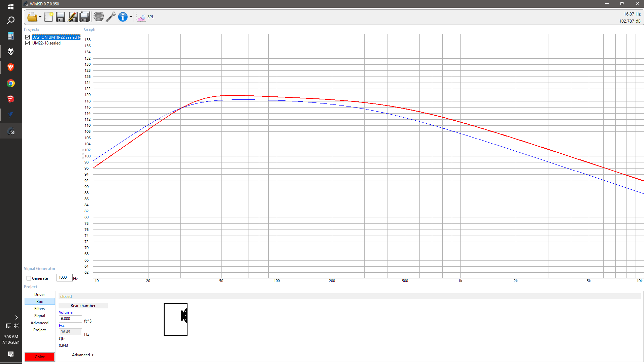Open the Calculator taskbar icon
Image resolution: width=644 pixels, height=364 pixels.
point(11,36)
